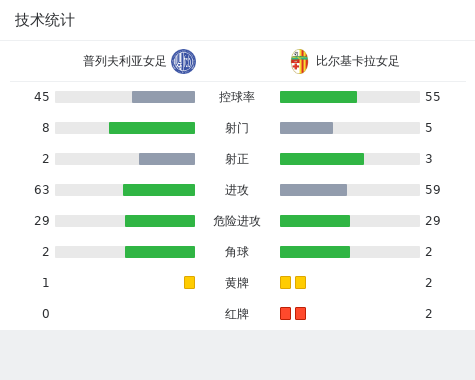Image resolution: width=475 pixels, height=380 pixels.
Task: Open the 比尔基卡拉女足 team name link
Action: point(357,61)
